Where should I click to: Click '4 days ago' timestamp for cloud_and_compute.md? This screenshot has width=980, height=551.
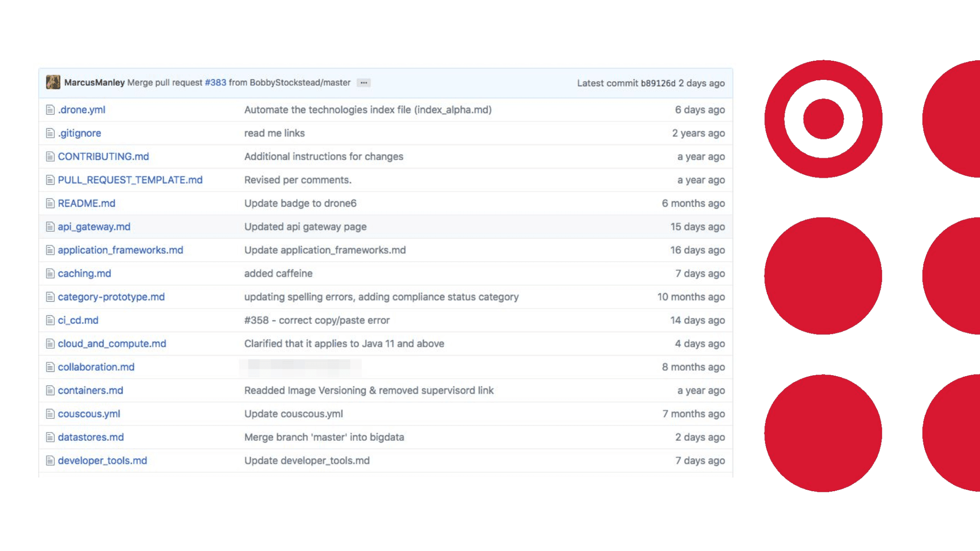tap(700, 344)
